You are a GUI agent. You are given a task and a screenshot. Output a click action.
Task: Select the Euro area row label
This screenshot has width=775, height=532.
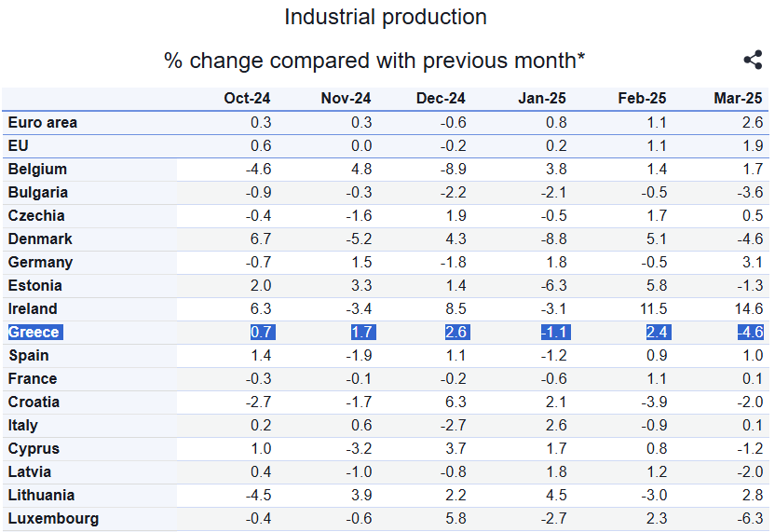(x=43, y=123)
